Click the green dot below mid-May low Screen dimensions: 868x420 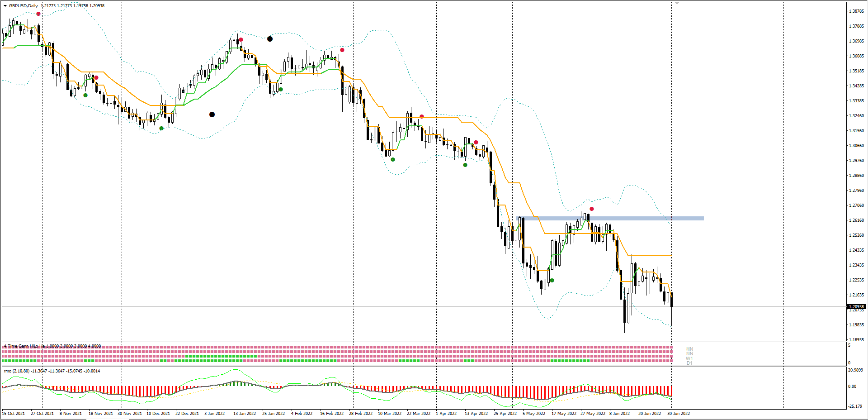click(x=552, y=281)
